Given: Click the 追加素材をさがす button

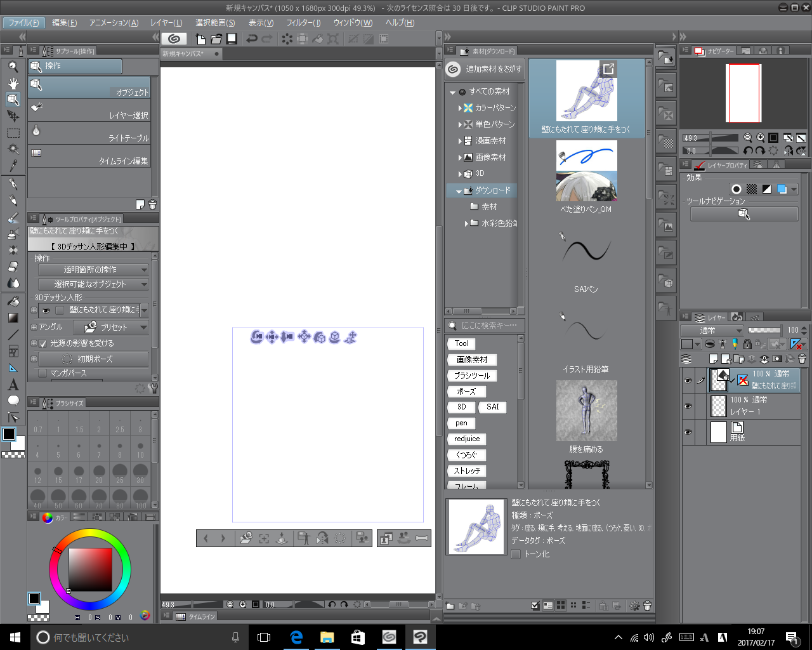Looking at the screenshot, I should click(x=485, y=69).
